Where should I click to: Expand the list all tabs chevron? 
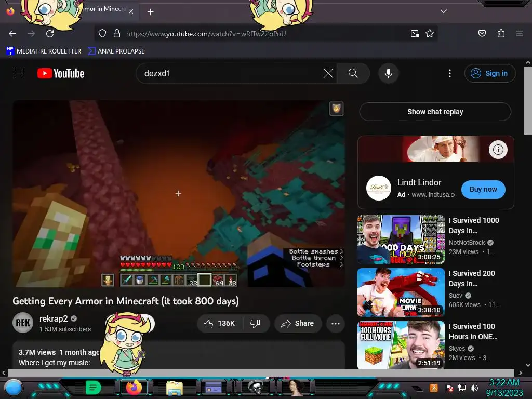pos(444,11)
